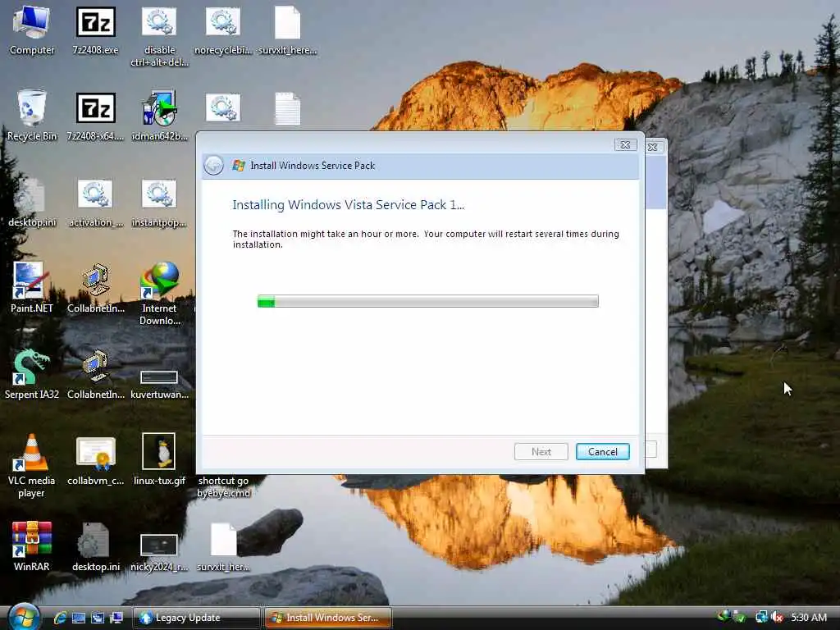Select the VLC media player shortcut
The height and width of the screenshot is (630, 840).
pos(32,466)
